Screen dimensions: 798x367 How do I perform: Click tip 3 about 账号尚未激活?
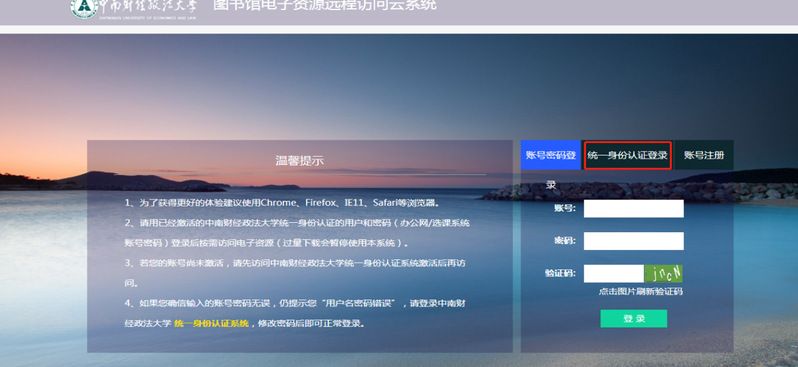pos(295,273)
